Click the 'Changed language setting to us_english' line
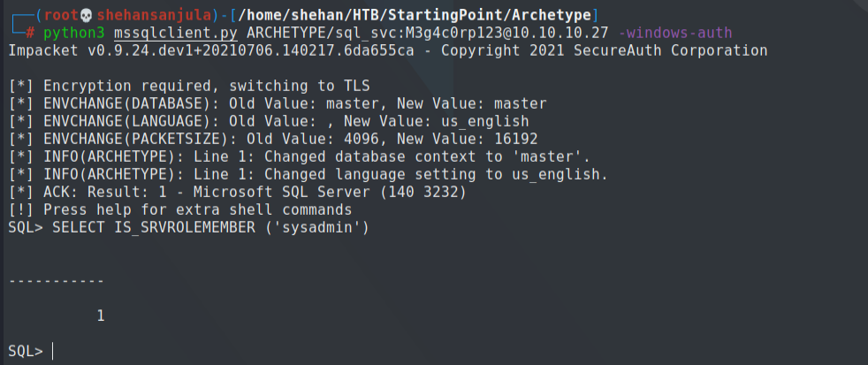Screen dimensions: 868x365 (x=308, y=174)
